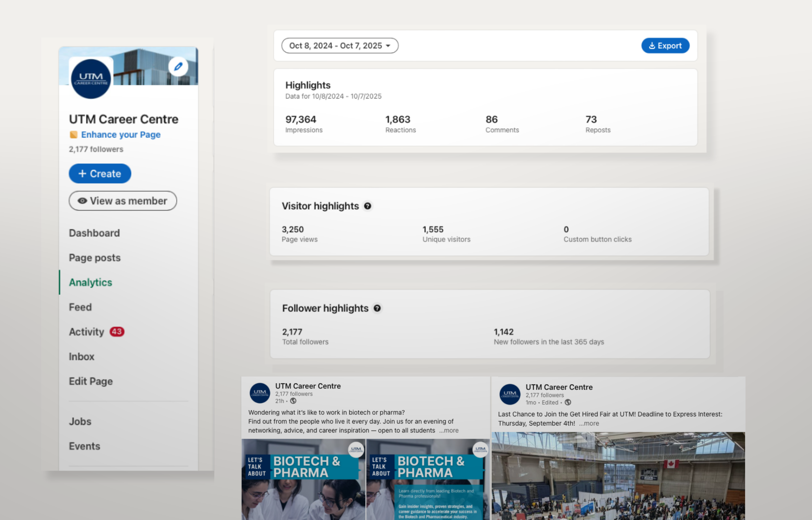Click the pencil edit cover icon
The height and width of the screenshot is (520, 812).
(x=178, y=66)
